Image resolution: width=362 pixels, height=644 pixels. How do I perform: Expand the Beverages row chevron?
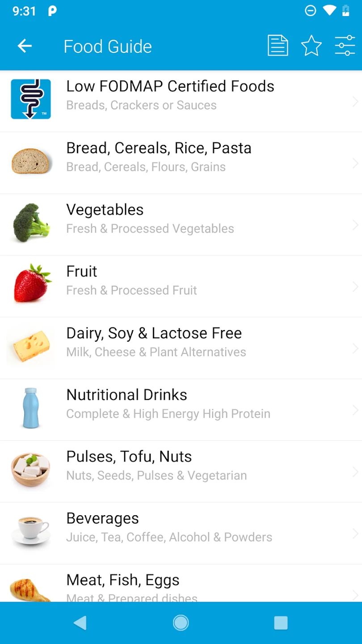(x=355, y=533)
